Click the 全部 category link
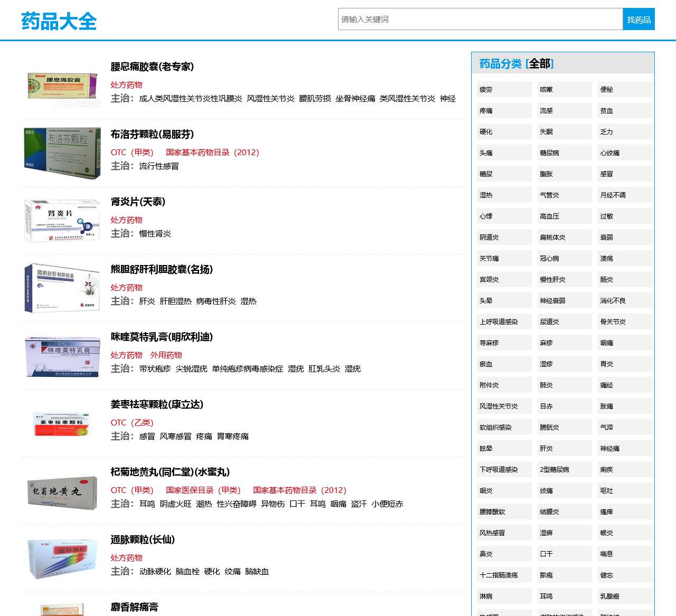676x616 pixels. tap(540, 64)
